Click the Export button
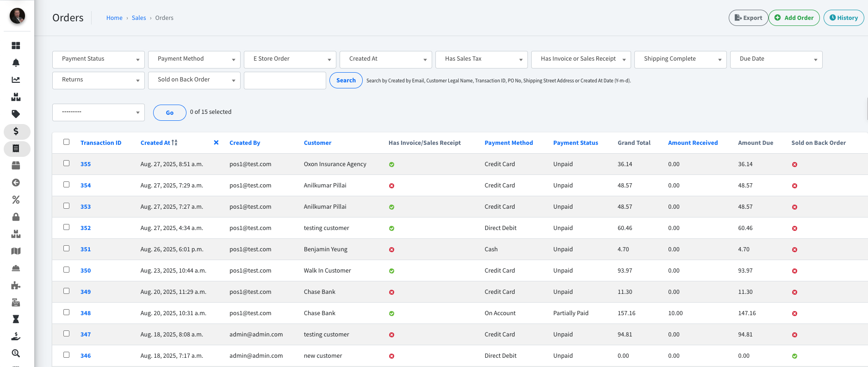The image size is (868, 367). (748, 18)
